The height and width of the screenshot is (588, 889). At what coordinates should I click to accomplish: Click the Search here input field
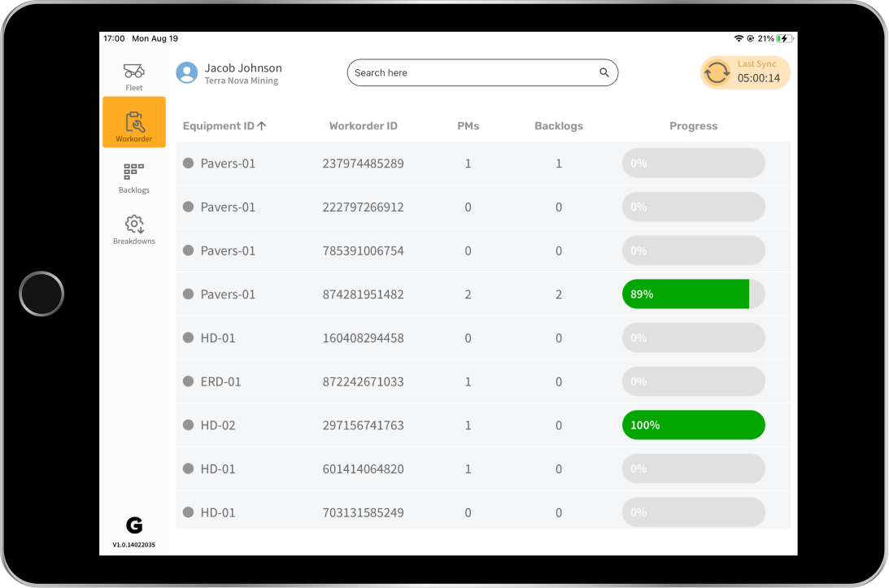472,72
